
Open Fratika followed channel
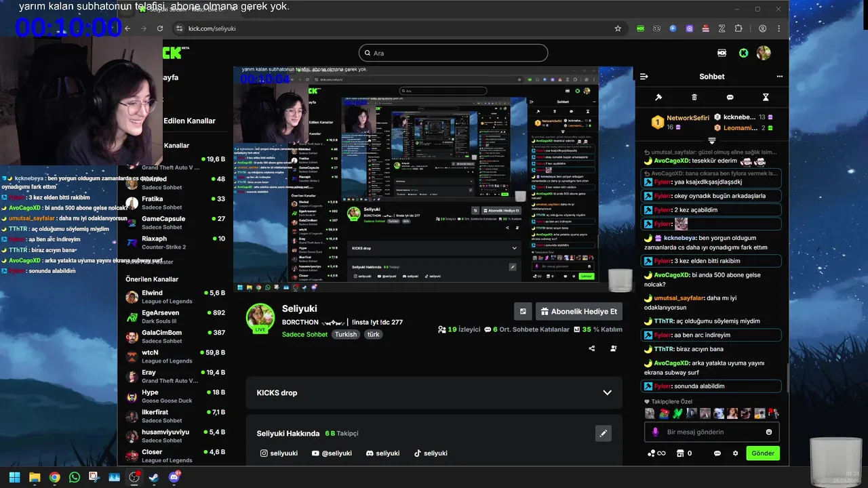[x=175, y=203]
